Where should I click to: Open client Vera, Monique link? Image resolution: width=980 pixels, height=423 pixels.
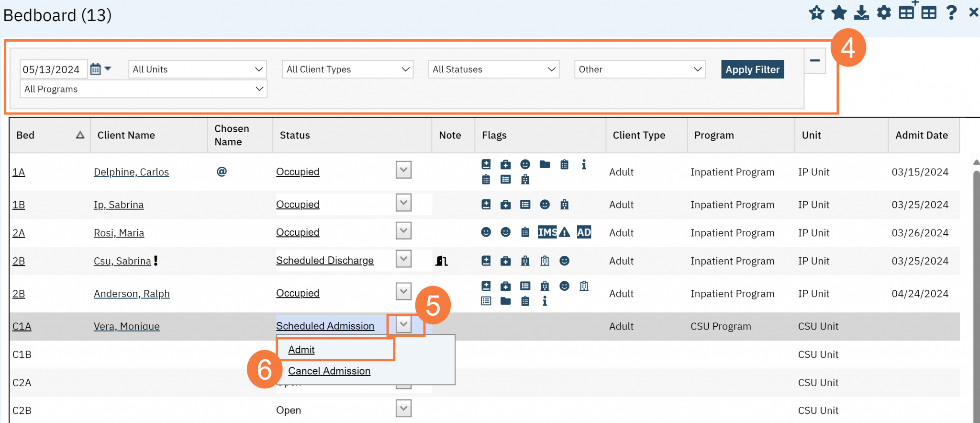point(127,326)
